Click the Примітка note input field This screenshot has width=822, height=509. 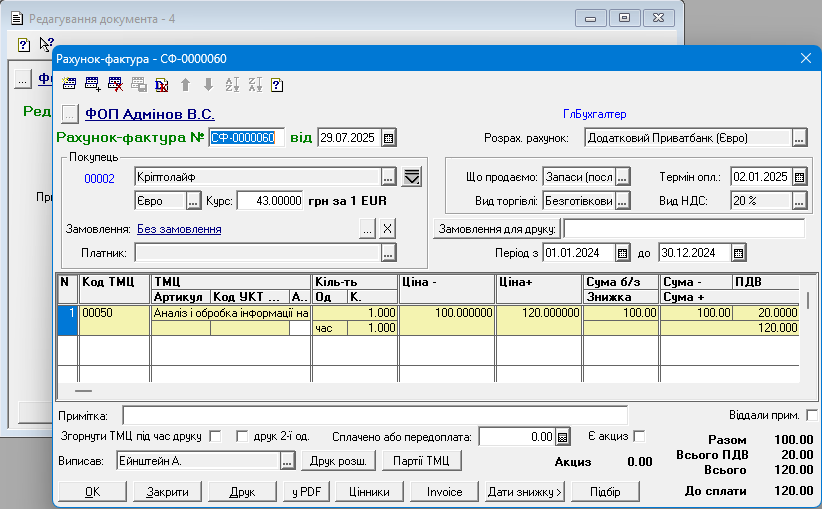(x=375, y=415)
